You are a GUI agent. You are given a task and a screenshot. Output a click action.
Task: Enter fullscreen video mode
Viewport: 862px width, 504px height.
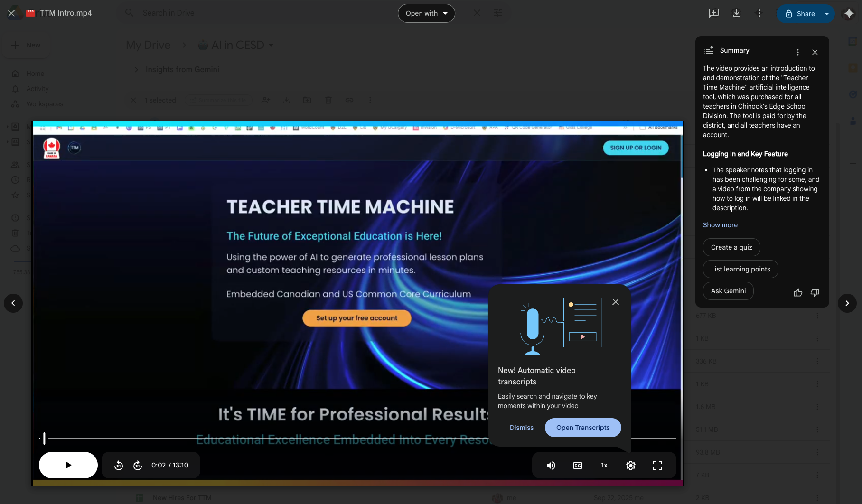(x=657, y=466)
